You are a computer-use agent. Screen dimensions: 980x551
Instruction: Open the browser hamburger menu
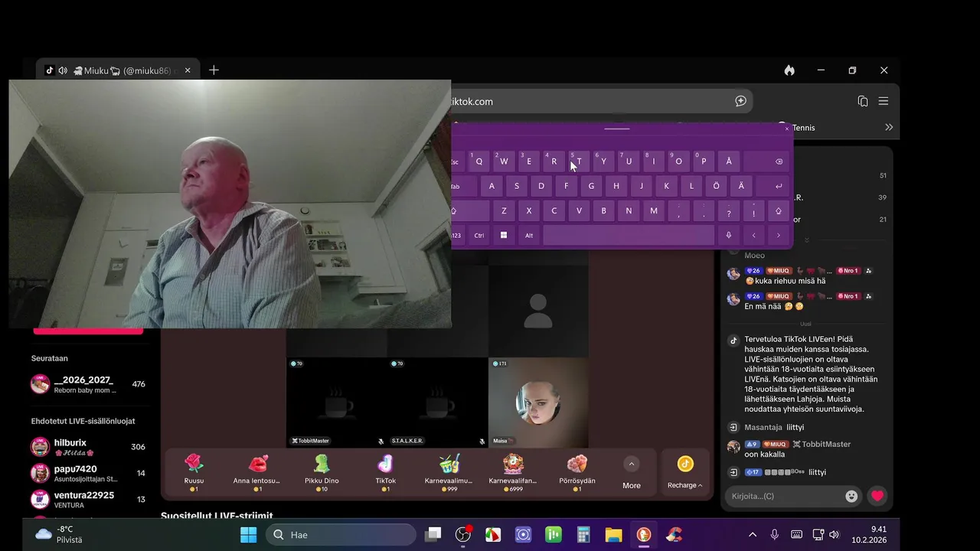[x=884, y=101]
